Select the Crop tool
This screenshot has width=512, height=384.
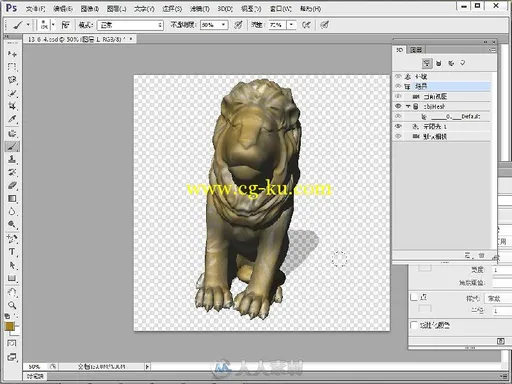click(12, 106)
